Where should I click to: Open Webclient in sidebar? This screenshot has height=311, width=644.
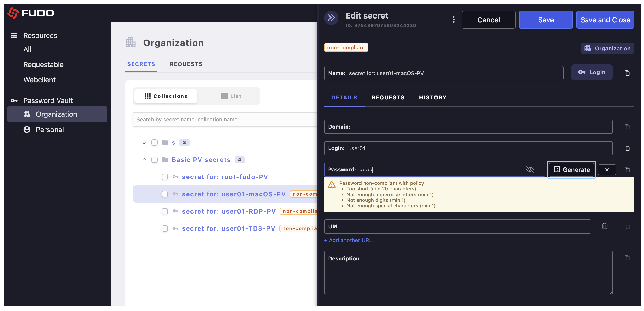point(39,80)
